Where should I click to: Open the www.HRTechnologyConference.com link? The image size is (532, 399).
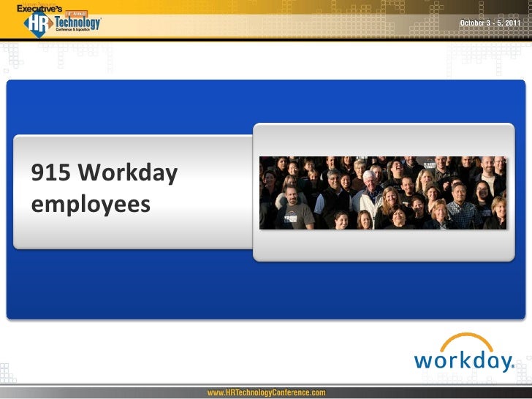[x=266, y=392]
